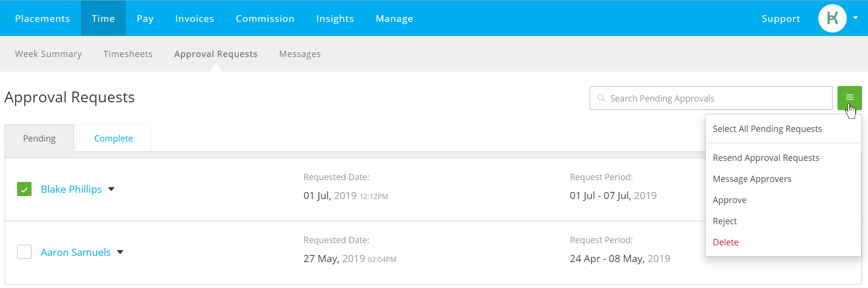The height and width of the screenshot is (288, 868).
Task: Expand the account dropdown arrow beside avatar
Action: 855,18
